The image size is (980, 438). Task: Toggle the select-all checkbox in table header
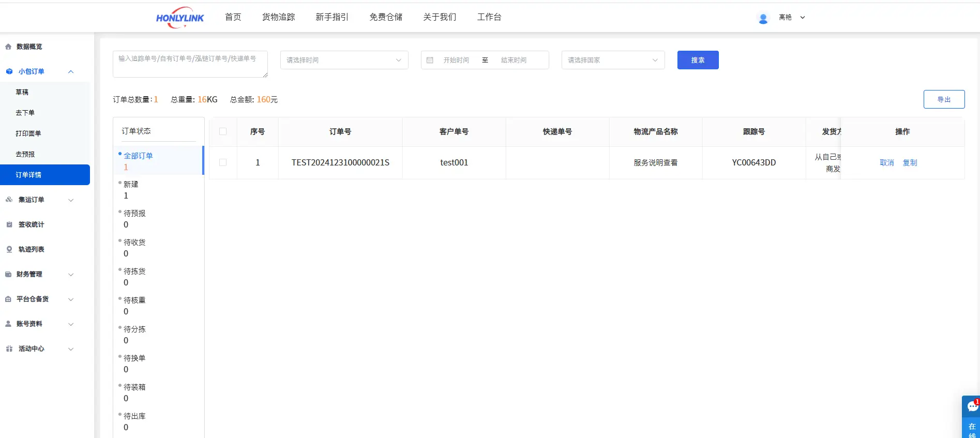(223, 131)
